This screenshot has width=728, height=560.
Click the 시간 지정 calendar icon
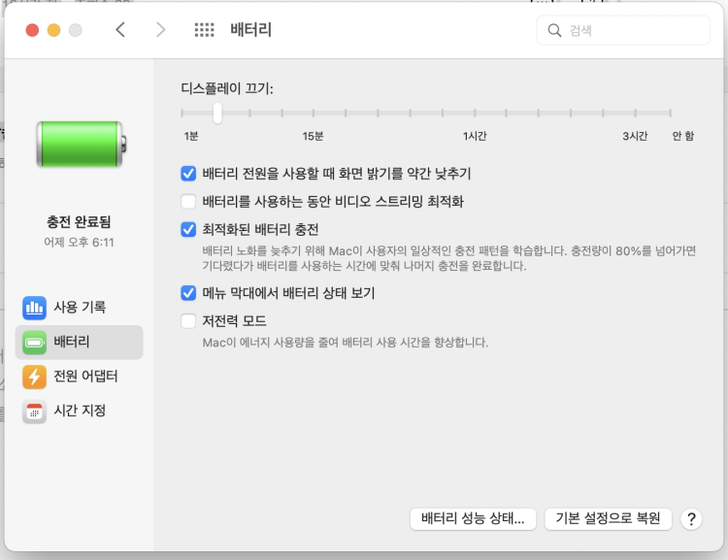pyautogui.click(x=34, y=411)
